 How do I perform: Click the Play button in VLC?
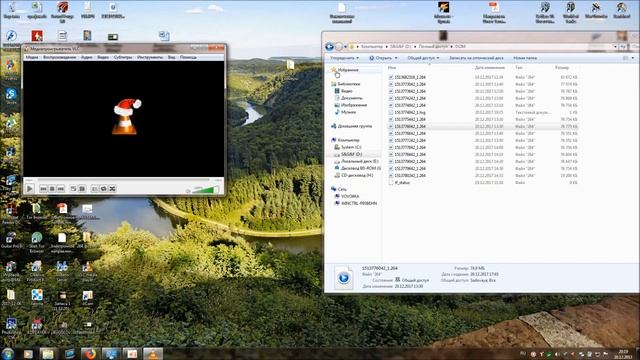point(29,189)
